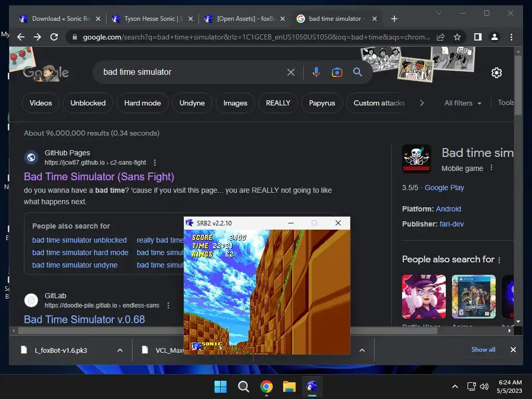532x399 pixels.
Task: Open a new Chrome tab
Action: (394, 19)
